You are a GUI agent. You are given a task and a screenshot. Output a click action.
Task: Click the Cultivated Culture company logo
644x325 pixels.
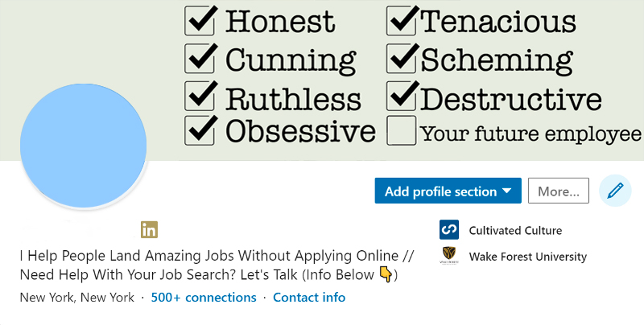[449, 230]
